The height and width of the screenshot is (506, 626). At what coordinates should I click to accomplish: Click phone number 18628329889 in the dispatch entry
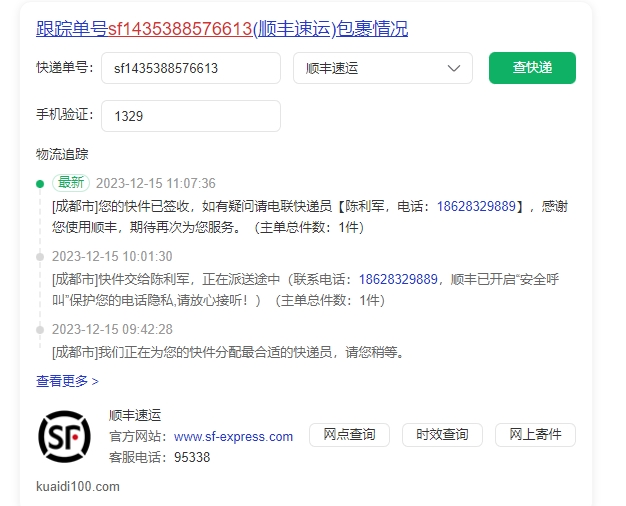pos(398,279)
